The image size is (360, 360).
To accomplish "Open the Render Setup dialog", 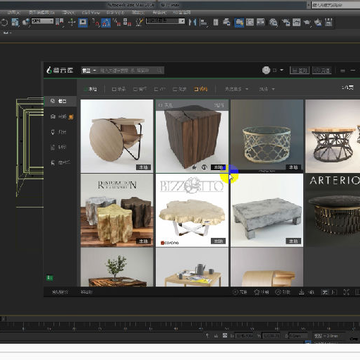I will (x=286, y=22).
